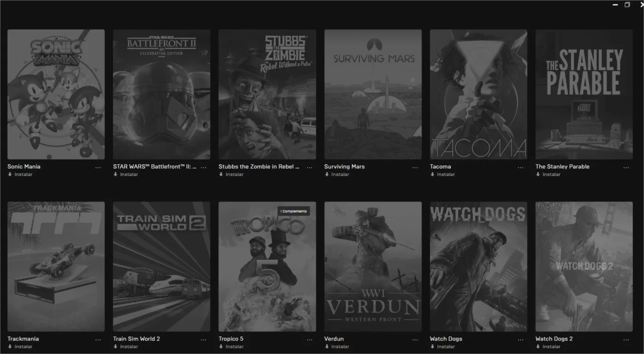644x354 pixels.
Task: Open the Star Wars Battlefront II cover art
Action: point(161,95)
